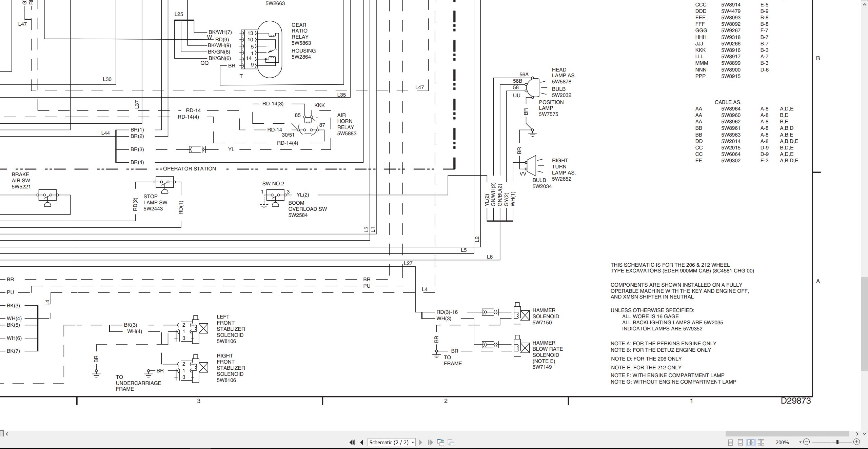The height and width of the screenshot is (449, 868).
Task: Click part number 5W9302 in EE row
Action: [731, 161]
